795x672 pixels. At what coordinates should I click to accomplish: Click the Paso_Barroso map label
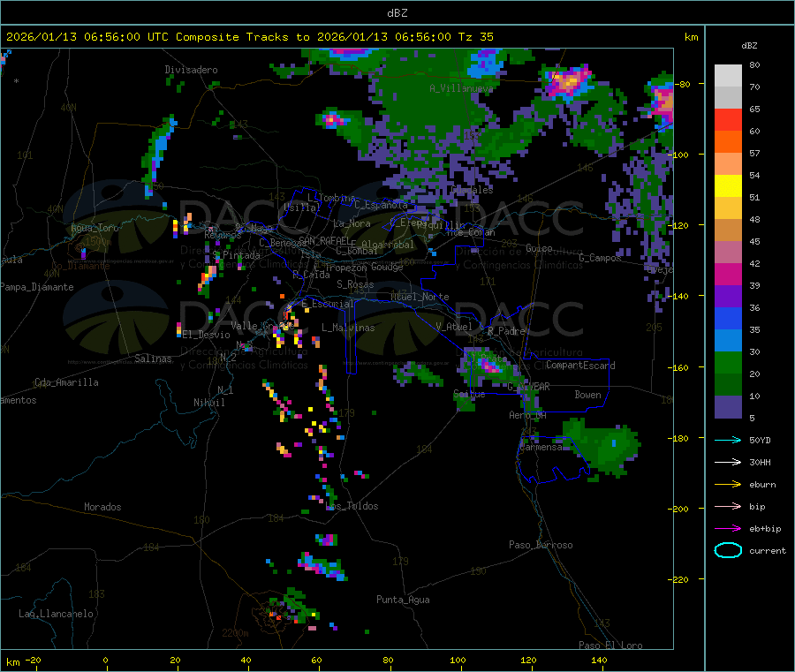point(541,545)
